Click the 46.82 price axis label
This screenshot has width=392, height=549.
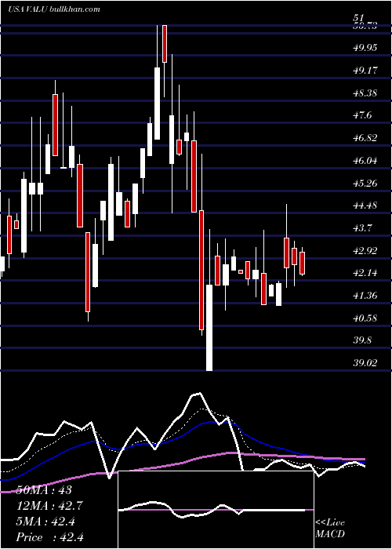point(365,138)
